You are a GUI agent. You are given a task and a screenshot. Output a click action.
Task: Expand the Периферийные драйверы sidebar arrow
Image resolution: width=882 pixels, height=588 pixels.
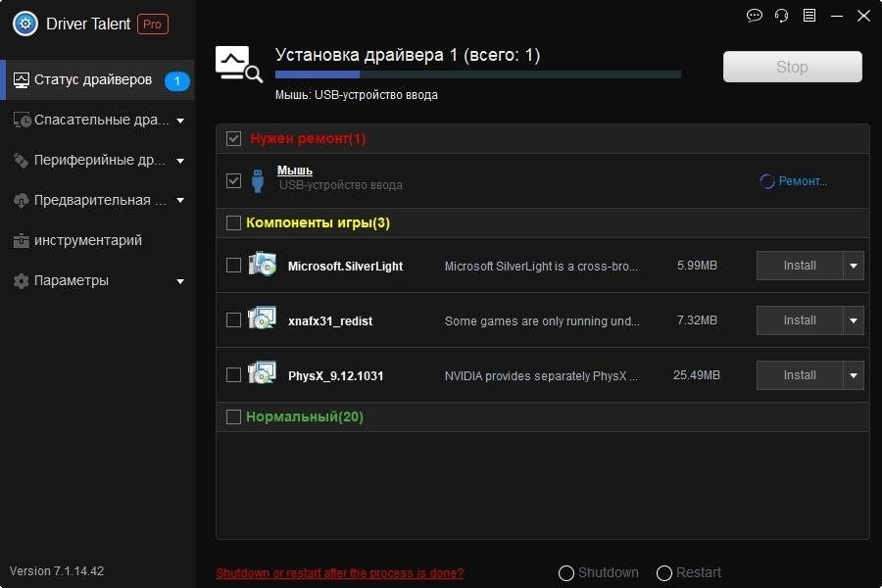[180, 161]
